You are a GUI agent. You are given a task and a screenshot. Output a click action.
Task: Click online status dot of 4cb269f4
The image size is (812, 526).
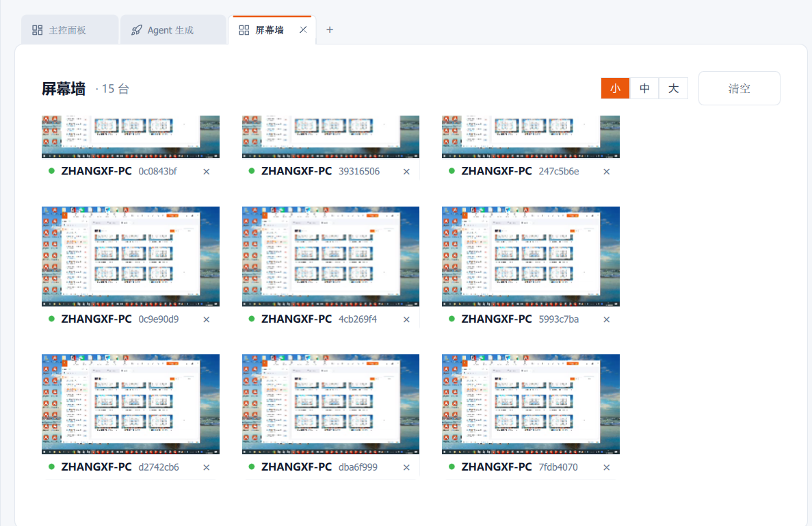[x=252, y=319]
